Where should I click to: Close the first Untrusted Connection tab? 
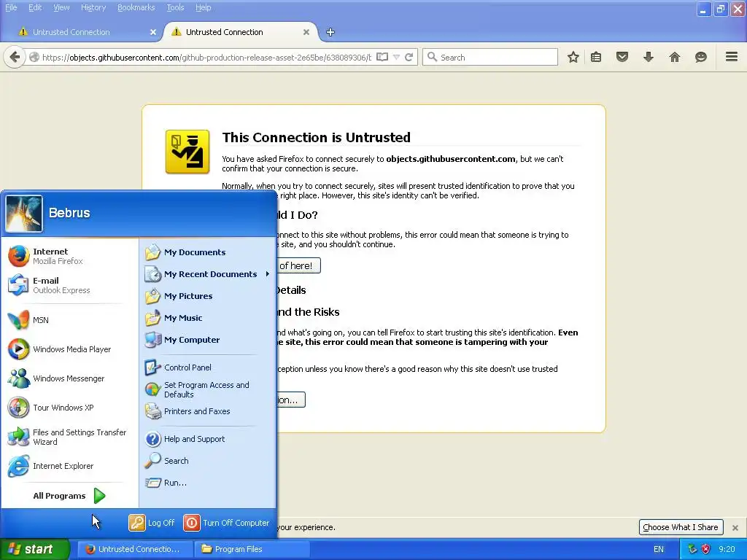click(153, 32)
